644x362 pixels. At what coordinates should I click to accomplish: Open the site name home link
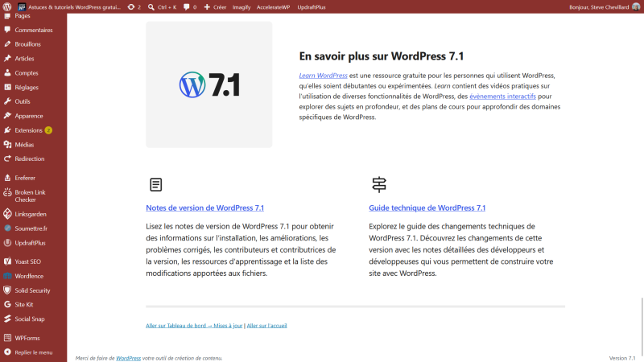click(x=69, y=7)
